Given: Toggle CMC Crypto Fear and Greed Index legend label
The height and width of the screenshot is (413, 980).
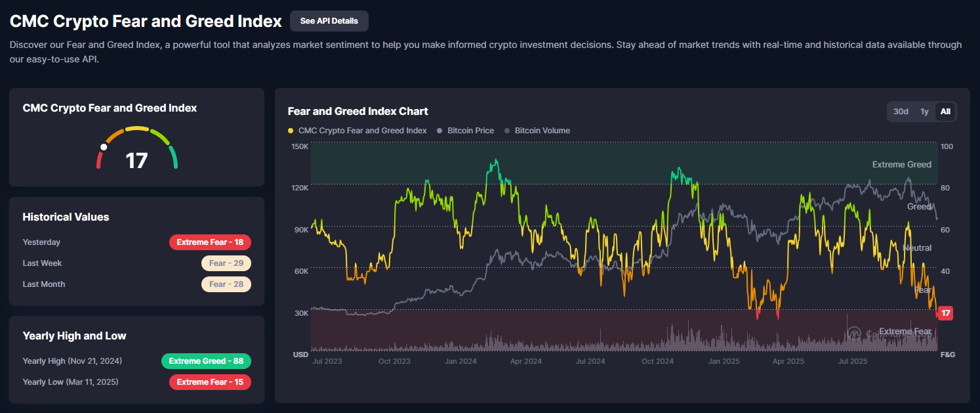Looking at the screenshot, I should tap(362, 131).
